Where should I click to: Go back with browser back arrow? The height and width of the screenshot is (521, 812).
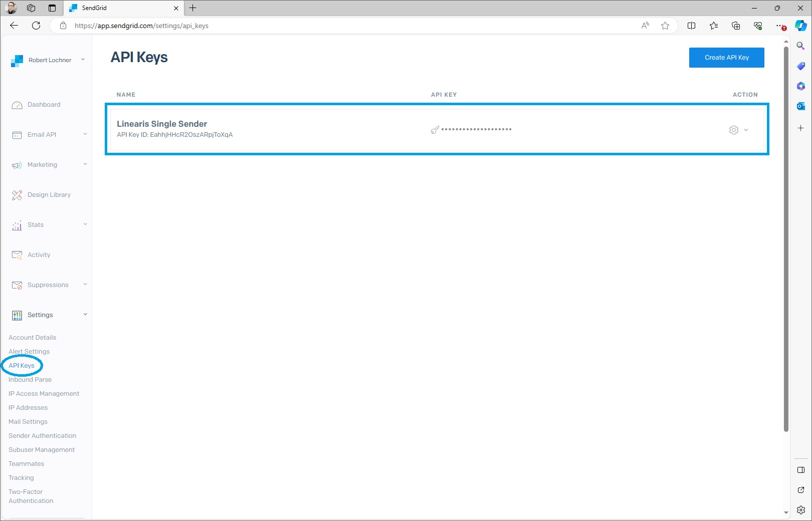tap(14, 26)
